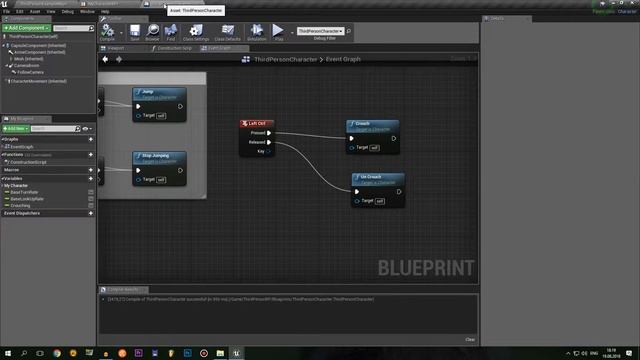Start Play in the toolbar
Image resolution: width=640 pixels, height=360 pixels.
(x=278, y=30)
